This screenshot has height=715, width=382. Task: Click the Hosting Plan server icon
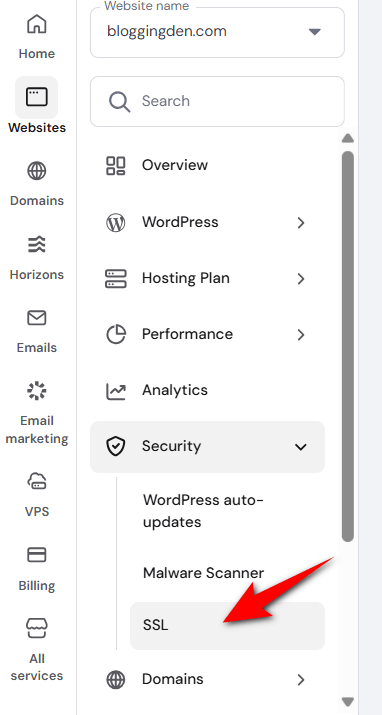click(x=115, y=279)
